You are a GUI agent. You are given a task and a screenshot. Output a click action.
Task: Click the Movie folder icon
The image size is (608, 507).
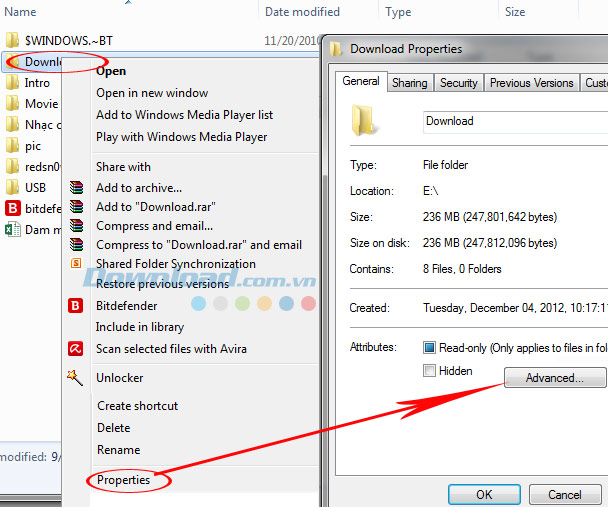pyautogui.click(x=12, y=103)
